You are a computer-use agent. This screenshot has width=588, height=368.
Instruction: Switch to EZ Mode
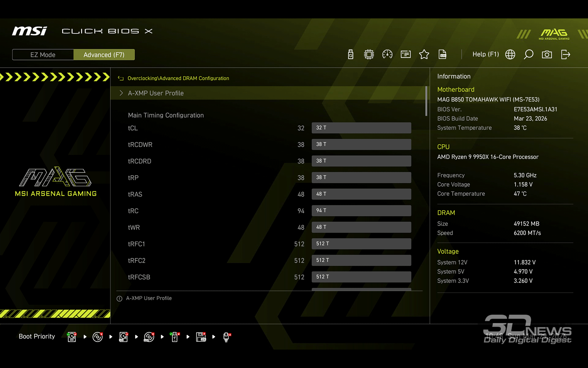pos(43,55)
